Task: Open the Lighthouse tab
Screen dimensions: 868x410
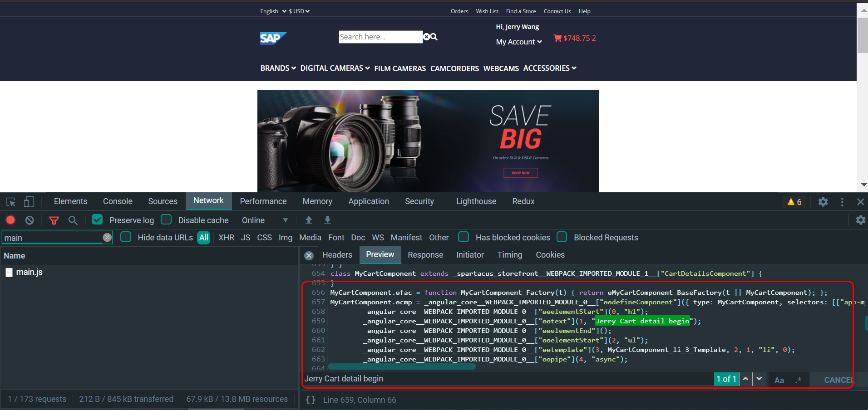Action: coord(476,201)
